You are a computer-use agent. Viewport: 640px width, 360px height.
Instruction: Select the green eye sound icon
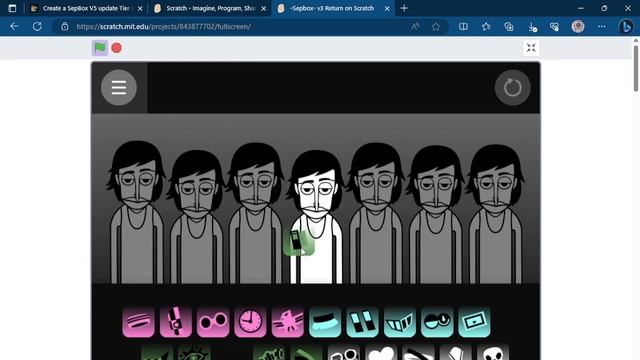pyautogui.click(x=194, y=352)
